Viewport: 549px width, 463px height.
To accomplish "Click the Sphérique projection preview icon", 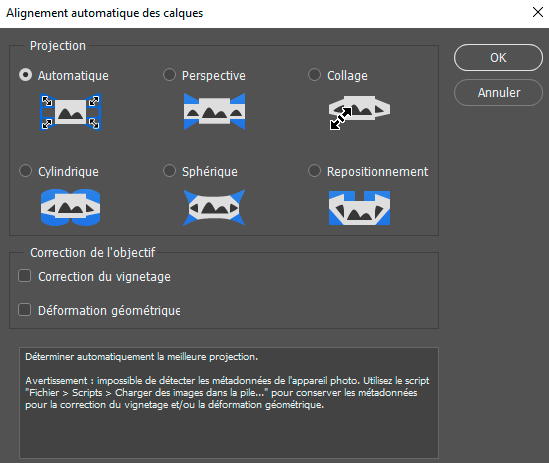I will pos(214,207).
